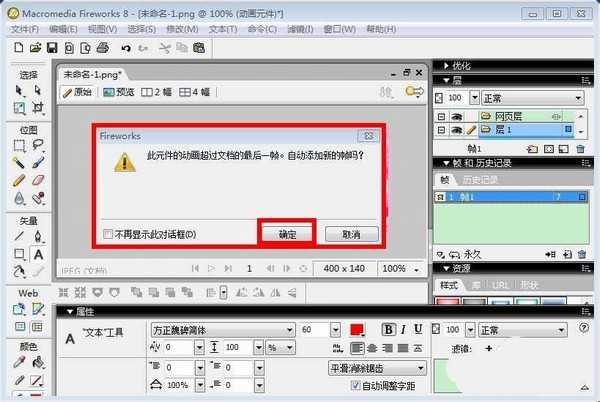Click the red text color swatch
The width and height of the screenshot is (600, 402).
coord(357,329)
